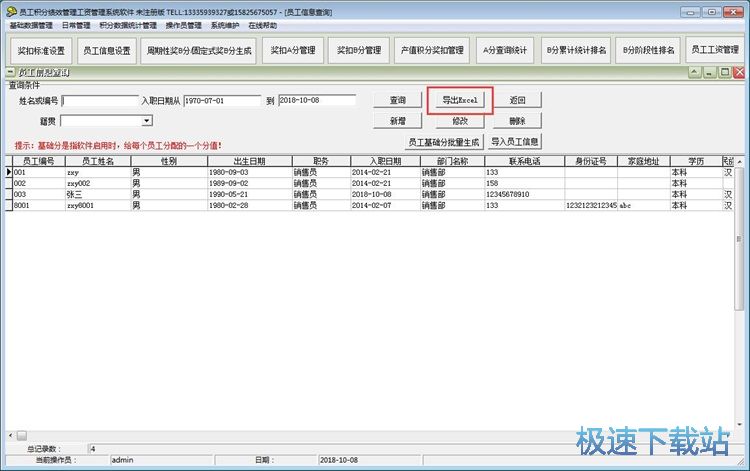Click the admin operator status entry
The height and width of the screenshot is (471, 750).
(162, 460)
